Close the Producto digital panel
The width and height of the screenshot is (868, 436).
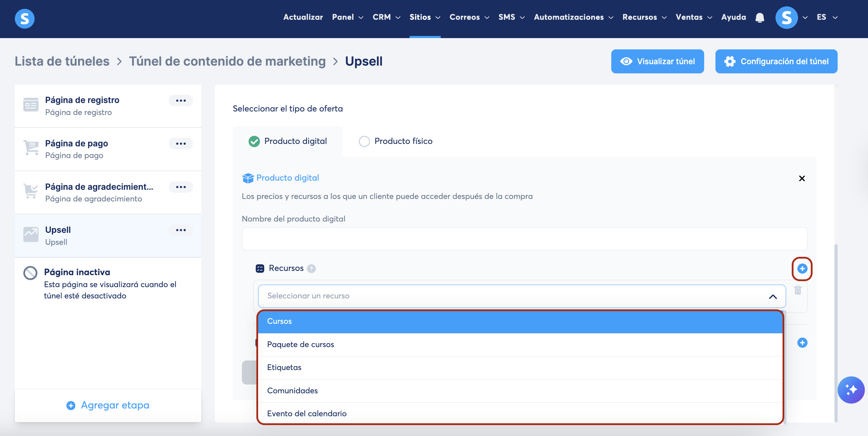(802, 178)
